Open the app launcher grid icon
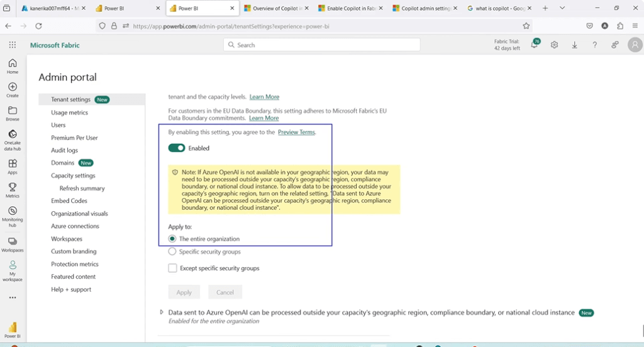Viewport: 644px width, 347px height. pos(13,45)
